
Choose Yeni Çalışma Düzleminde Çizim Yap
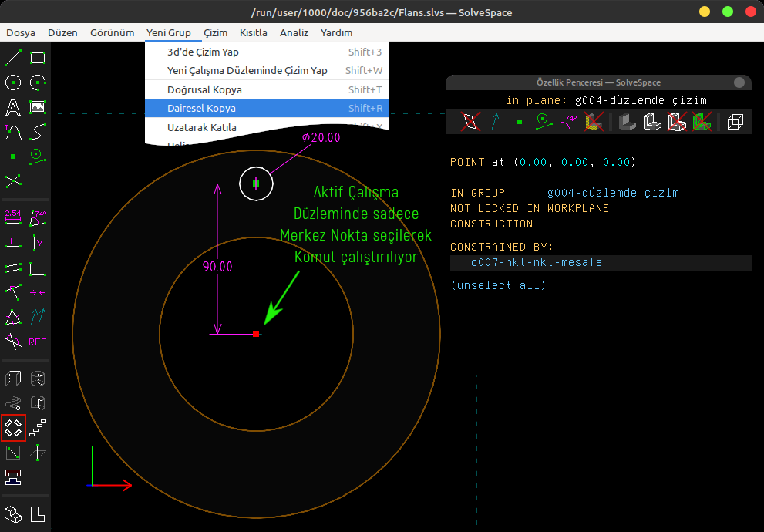coord(267,71)
